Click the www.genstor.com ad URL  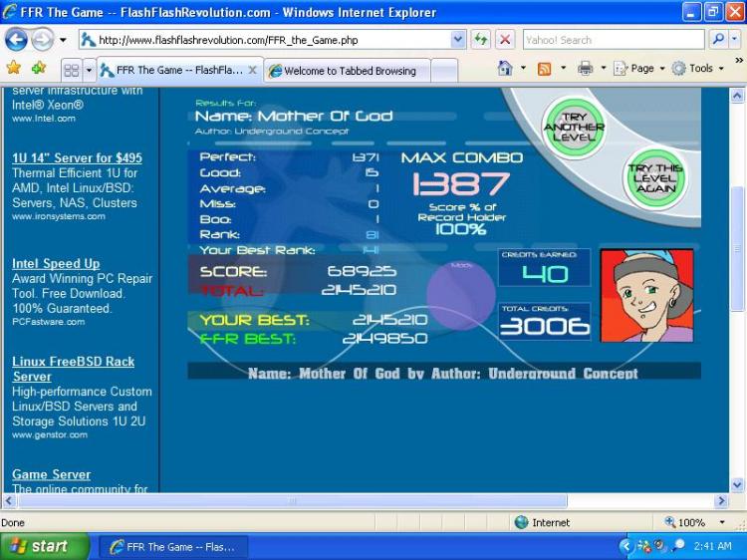[50, 434]
